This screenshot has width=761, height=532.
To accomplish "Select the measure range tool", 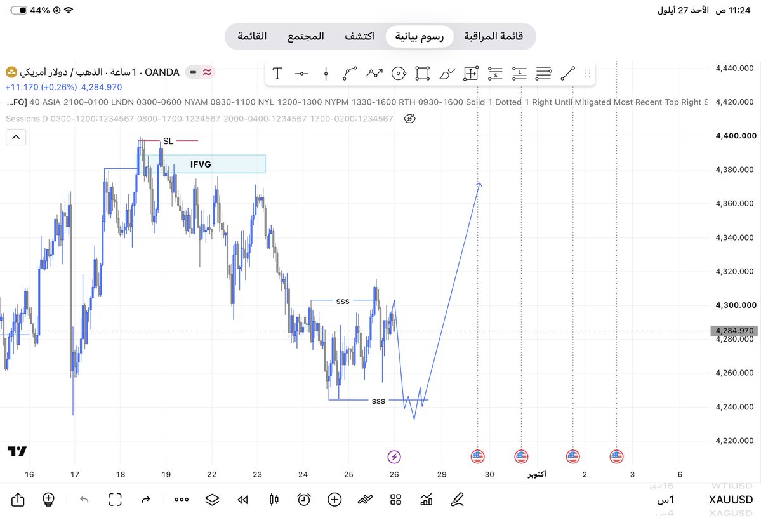I will 471,73.
